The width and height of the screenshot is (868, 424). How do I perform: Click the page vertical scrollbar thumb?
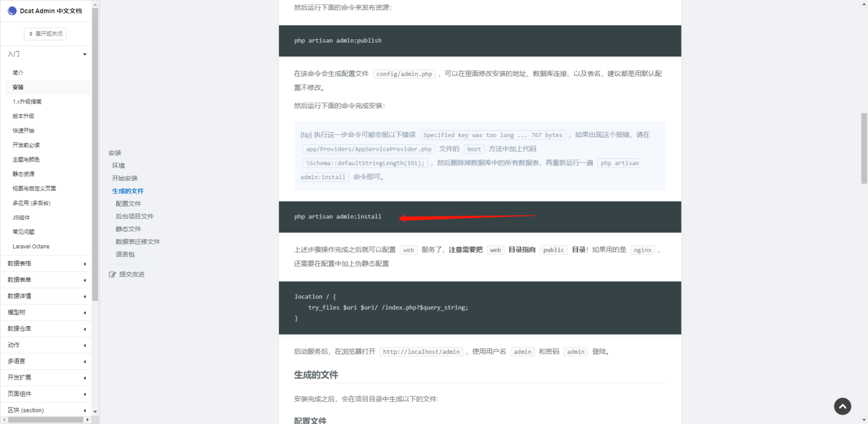[864, 148]
